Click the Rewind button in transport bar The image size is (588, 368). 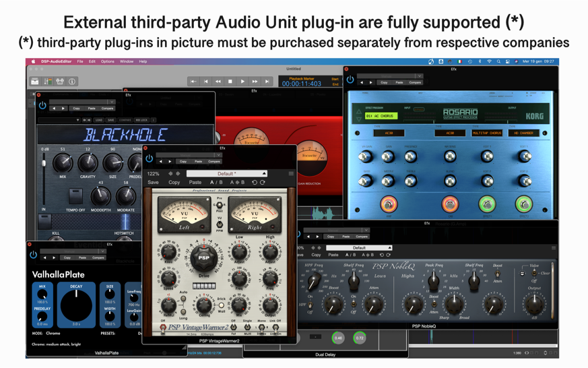[218, 82]
